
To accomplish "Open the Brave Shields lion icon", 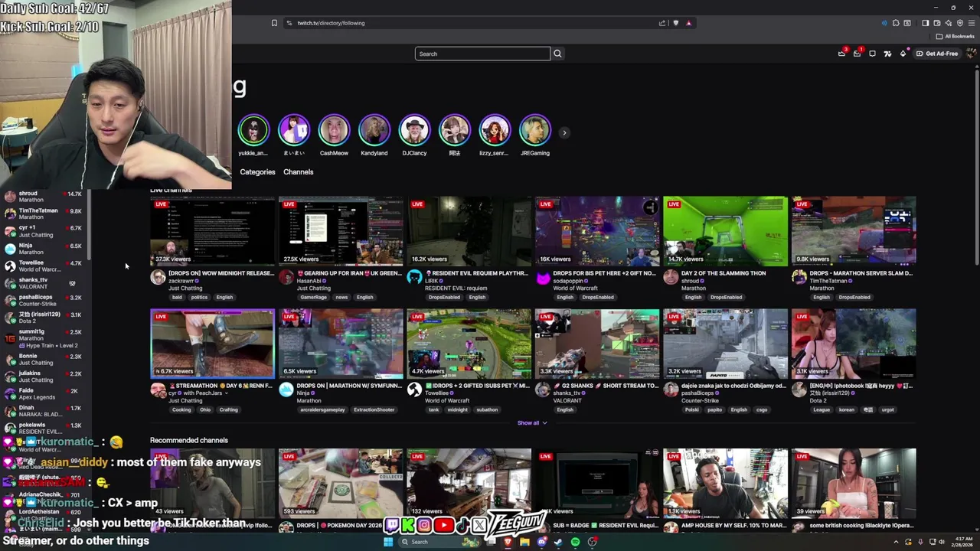I will click(x=675, y=23).
